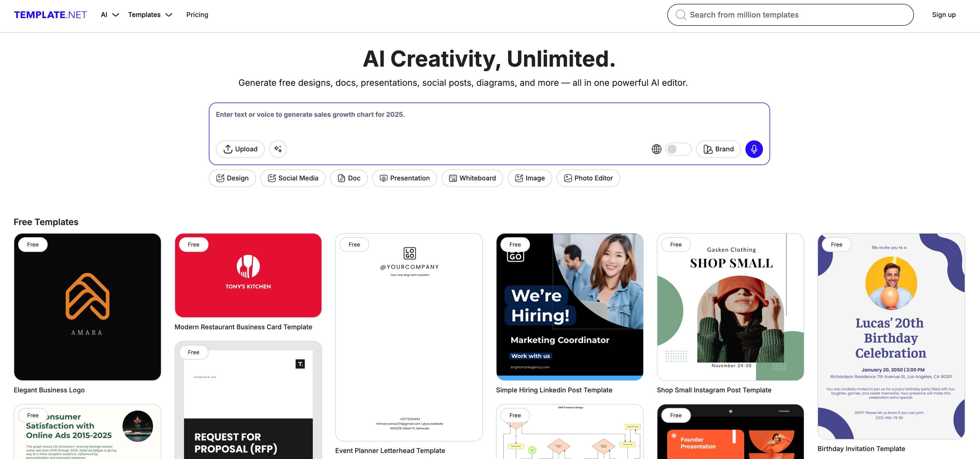The height and width of the screenshot is (459, 980).
Task: Open the Modern Restaurant Business Card template
Action: tap(248, 275)
